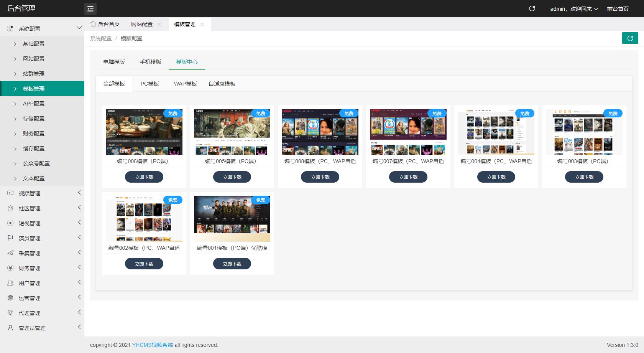Expand the 演员管理 menu arrow
The height and width of the screenshot is (353, 644).
(79, 237)
